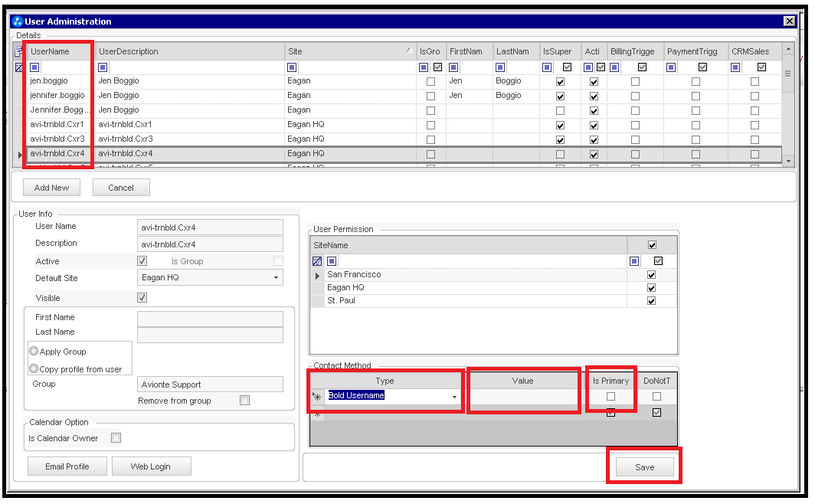Select the Apply Group radio button
This screenshot has height=504, width=815.
[x=34, y=352]
